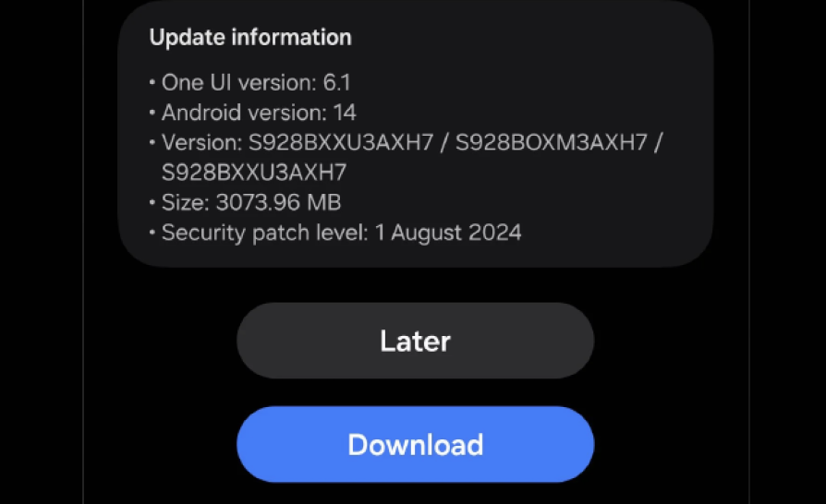Click the number 14 after Android version

(345, 113)
